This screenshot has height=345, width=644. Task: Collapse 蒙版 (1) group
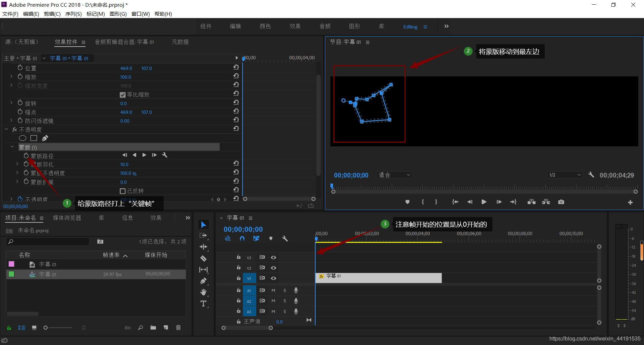click(12, 147)
